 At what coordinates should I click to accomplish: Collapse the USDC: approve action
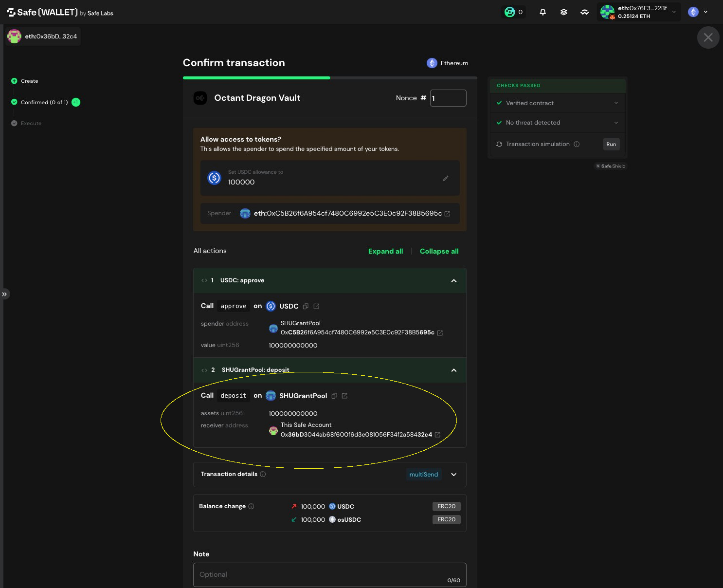click(454, 281)
